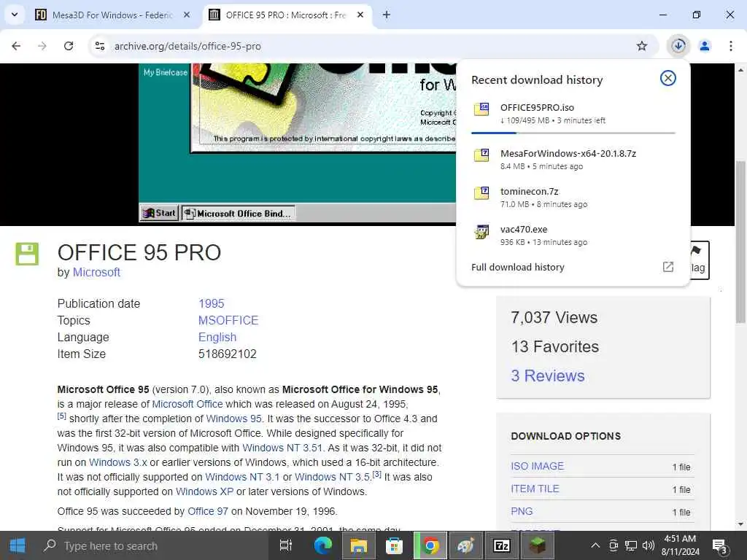Close the Mesa3D For Windows tab
Image resolution: width=747 pixels, height=560 pixels.
[x=187, y=15]
